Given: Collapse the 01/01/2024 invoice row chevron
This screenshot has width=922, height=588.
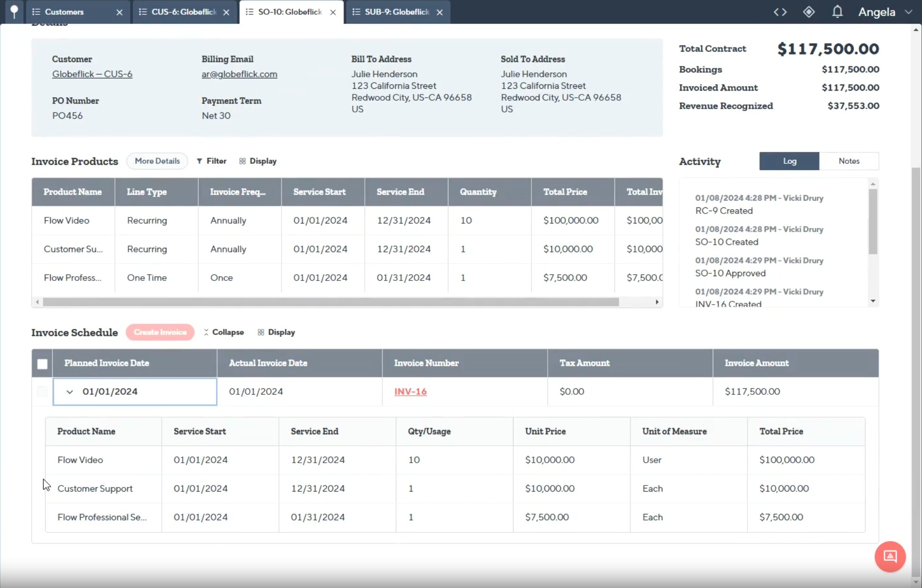Looking at the screenshot, I should [70, 392].
